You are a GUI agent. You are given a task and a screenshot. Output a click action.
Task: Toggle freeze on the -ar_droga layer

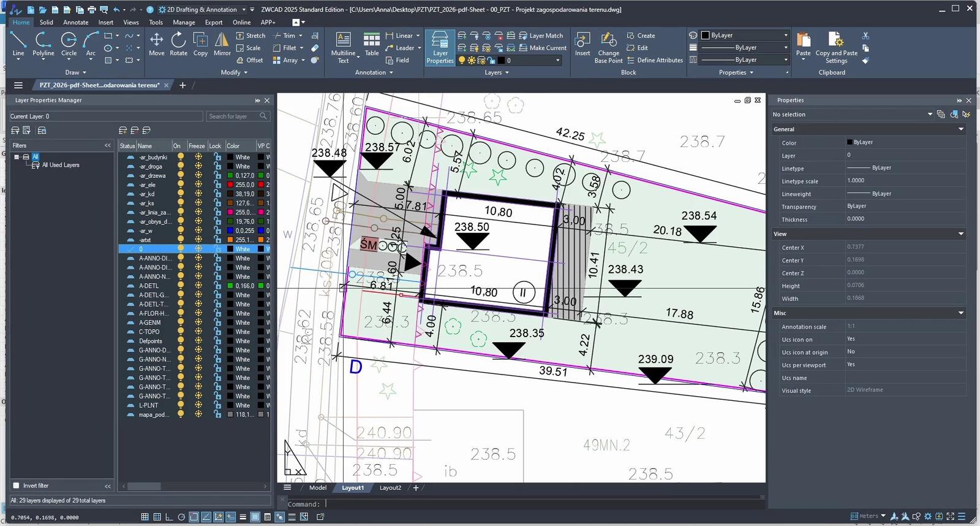(198, 166)
